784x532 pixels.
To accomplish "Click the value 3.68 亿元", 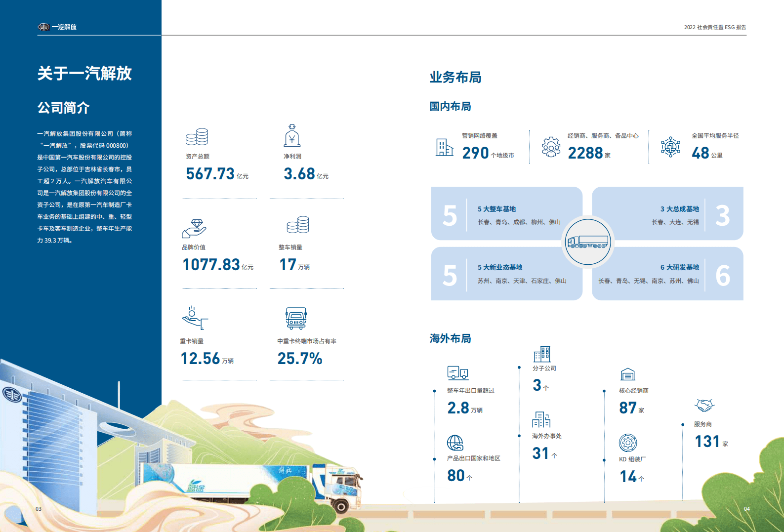I will [306, 174].
